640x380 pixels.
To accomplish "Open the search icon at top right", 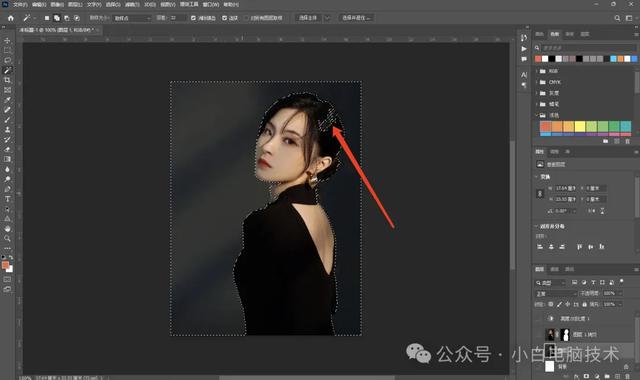I will coord(617,18).
